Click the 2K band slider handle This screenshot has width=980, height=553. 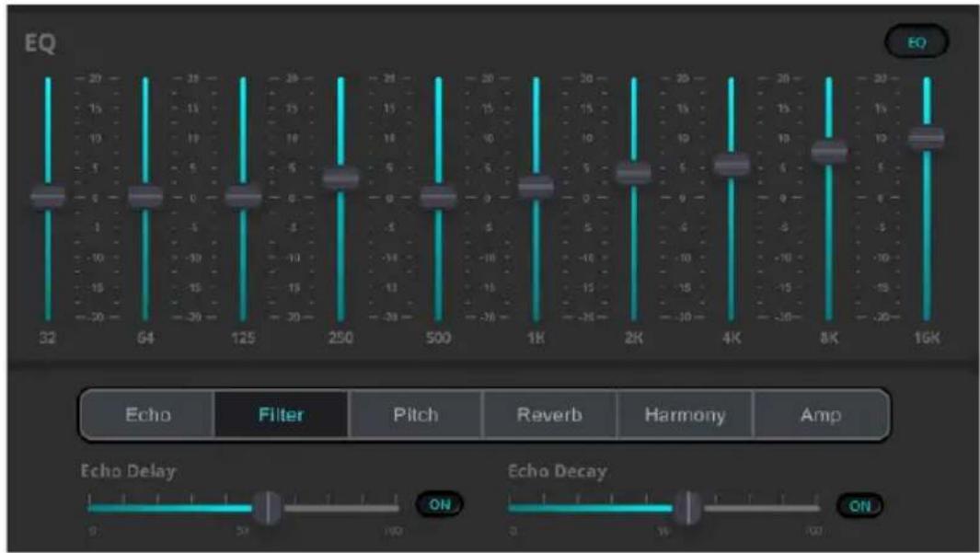(x=634, y=172)
